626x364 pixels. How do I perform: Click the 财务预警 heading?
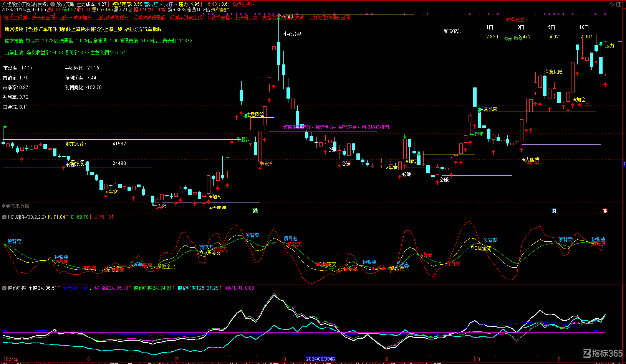[x=517, y=20]
